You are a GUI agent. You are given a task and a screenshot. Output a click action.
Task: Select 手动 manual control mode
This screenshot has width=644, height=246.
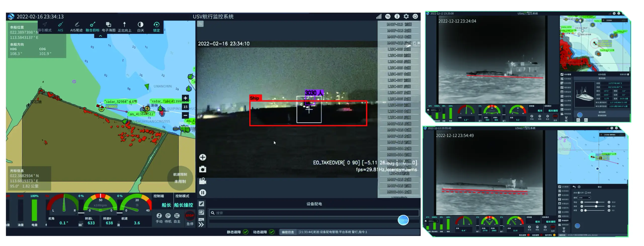[159, 218]
